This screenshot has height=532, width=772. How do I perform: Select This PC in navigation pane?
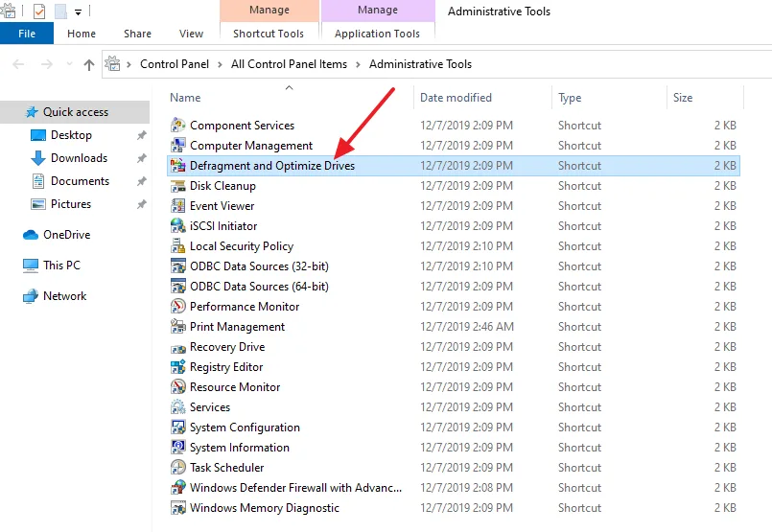click(x=61, y=266)
